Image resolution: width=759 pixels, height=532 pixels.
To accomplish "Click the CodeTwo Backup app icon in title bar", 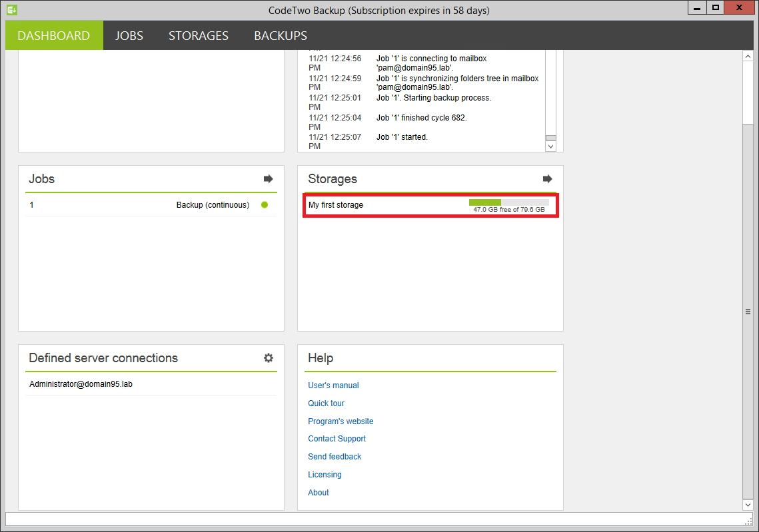I will click(x=11, y=10).
